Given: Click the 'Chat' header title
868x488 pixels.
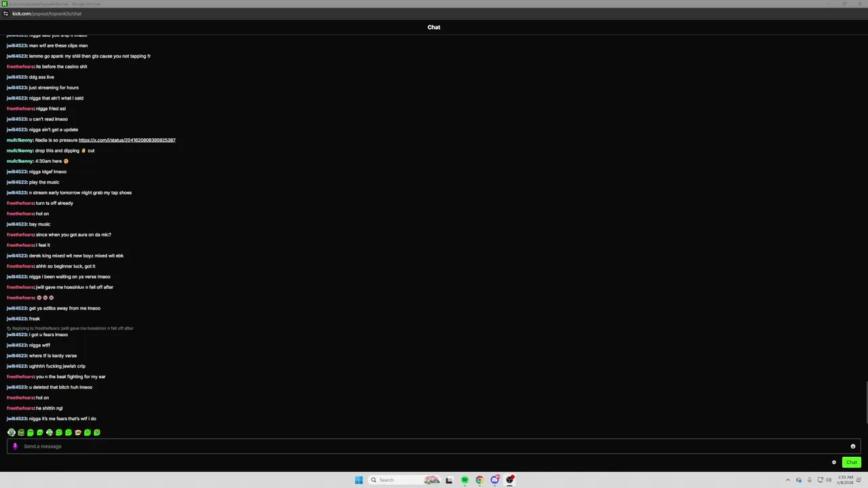Looking at the screenshot, I should (x=434, y=27).
